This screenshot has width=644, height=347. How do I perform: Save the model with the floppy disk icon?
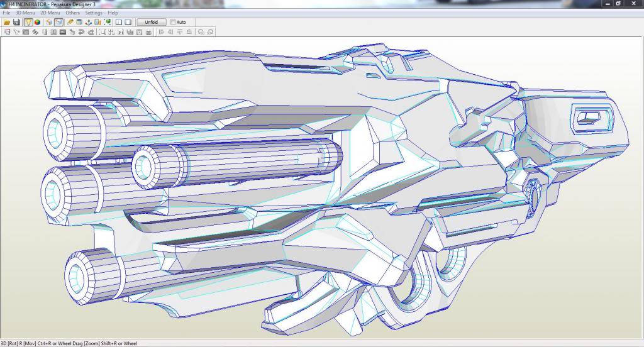click(16, 22)
